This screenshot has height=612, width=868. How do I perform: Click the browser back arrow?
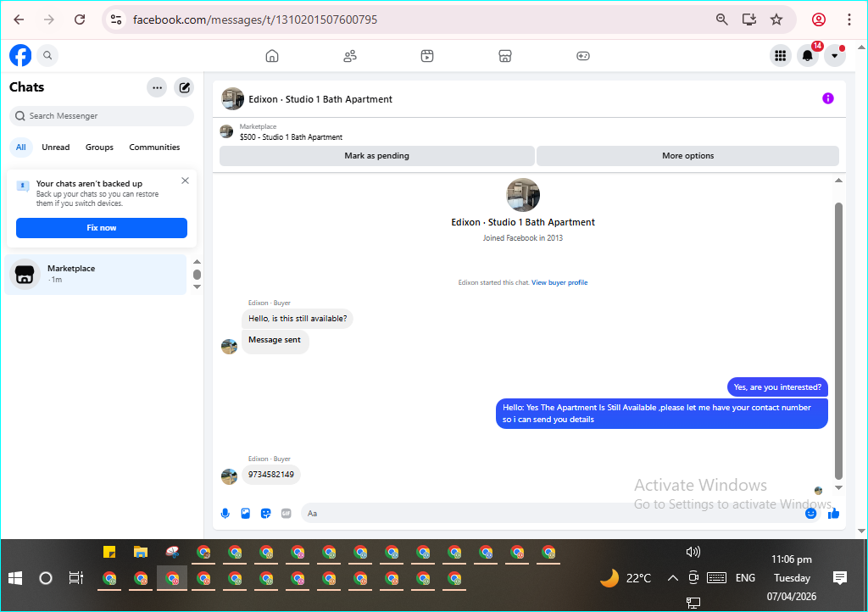[19, 20]
